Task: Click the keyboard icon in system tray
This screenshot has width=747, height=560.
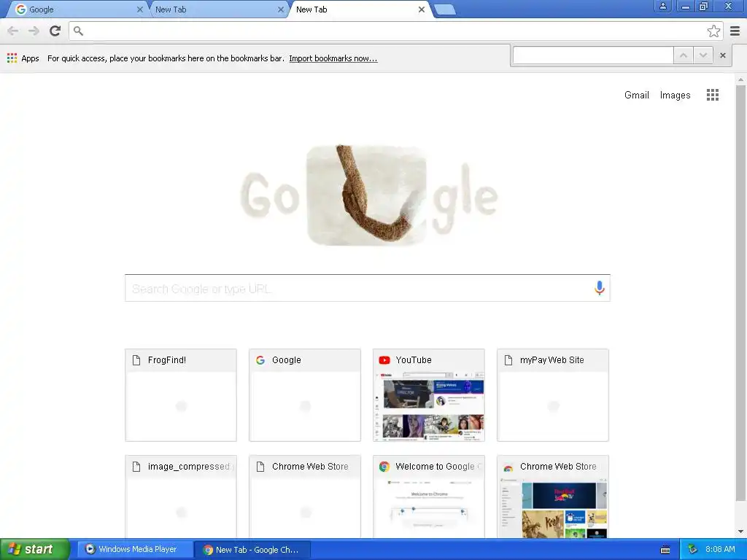Action: click(x=665, y=550)
